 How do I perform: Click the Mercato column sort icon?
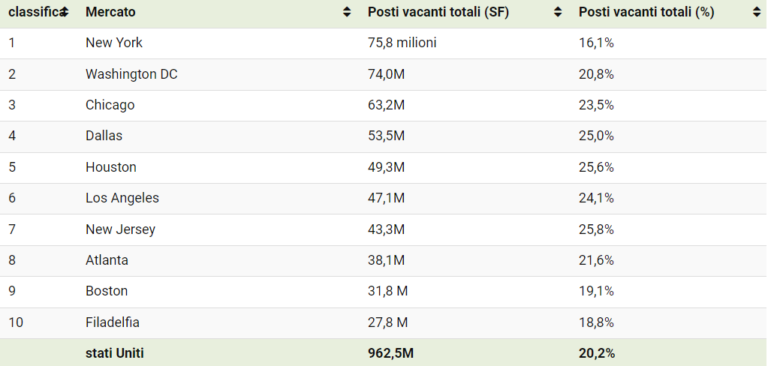point(347,12)
